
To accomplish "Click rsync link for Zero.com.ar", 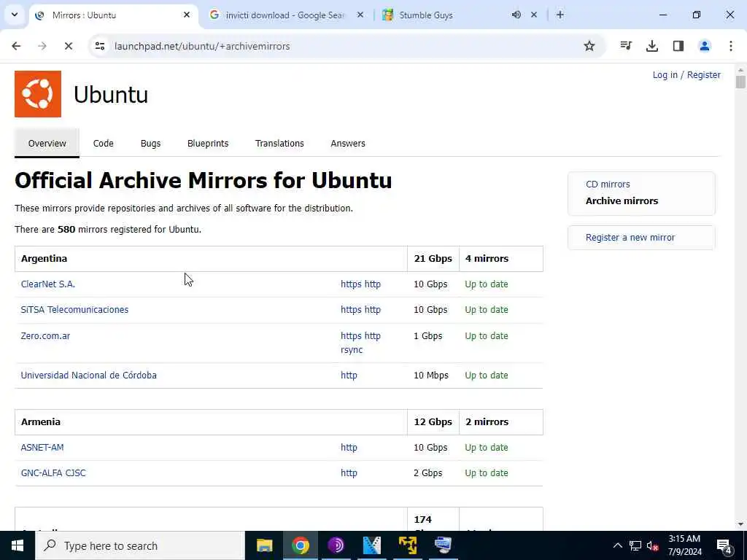I will [352, 350].
